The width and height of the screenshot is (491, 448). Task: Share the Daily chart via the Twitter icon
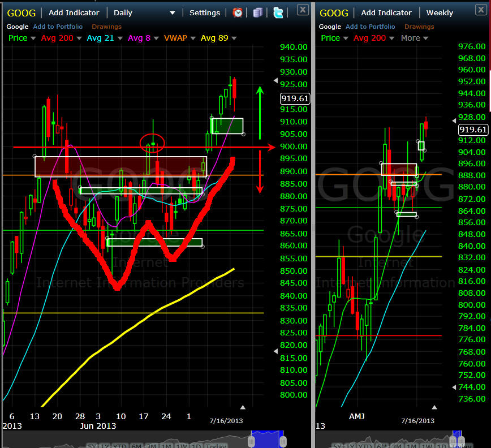coord(278,12)
